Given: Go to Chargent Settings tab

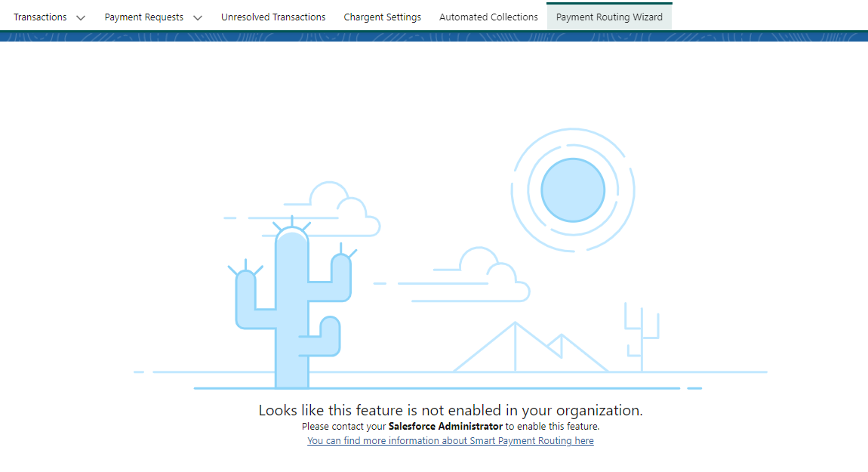Looking at the screenshot, I should 382,17.
